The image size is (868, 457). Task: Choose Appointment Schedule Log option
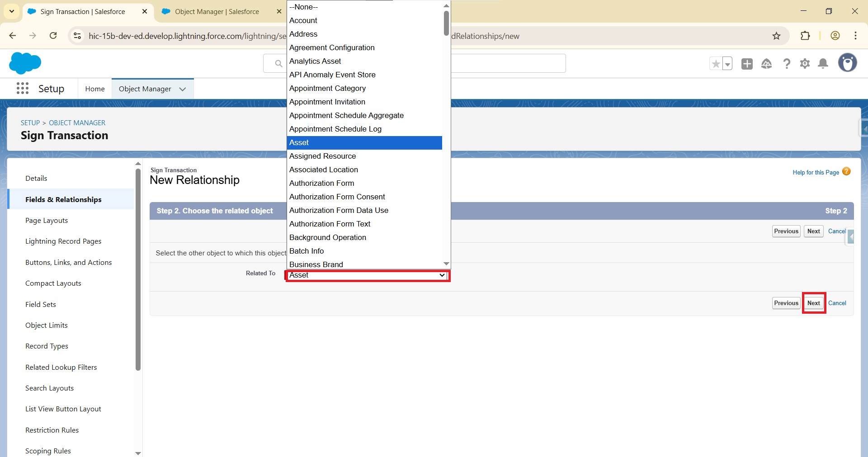[364, 129]
